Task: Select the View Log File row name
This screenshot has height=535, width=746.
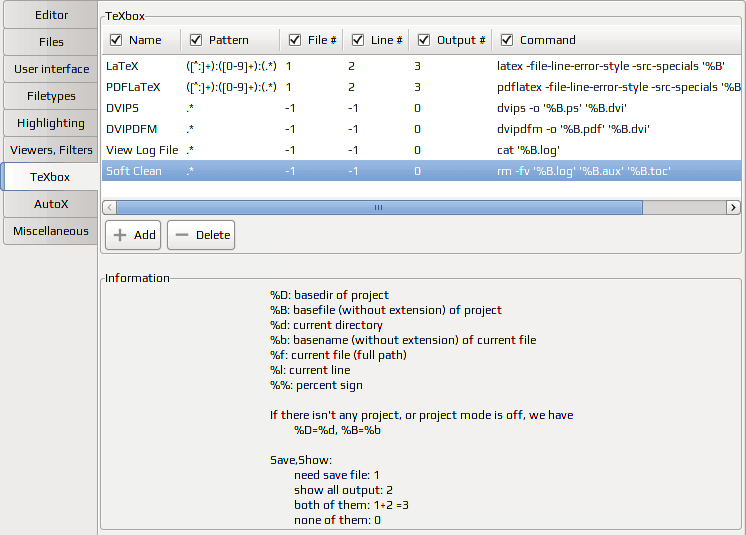Action: 142,150
